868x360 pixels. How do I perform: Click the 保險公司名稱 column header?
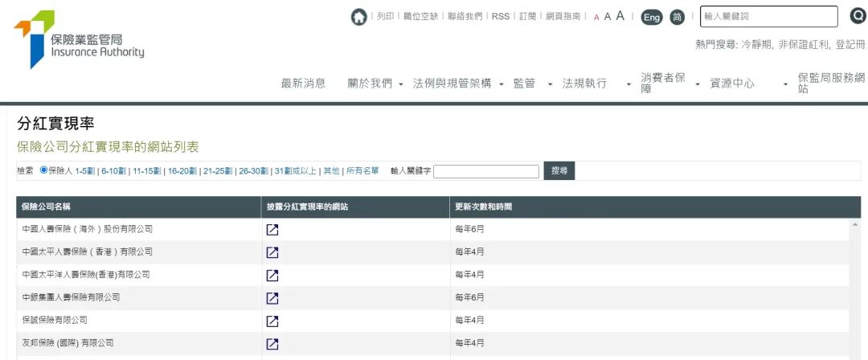139,207
